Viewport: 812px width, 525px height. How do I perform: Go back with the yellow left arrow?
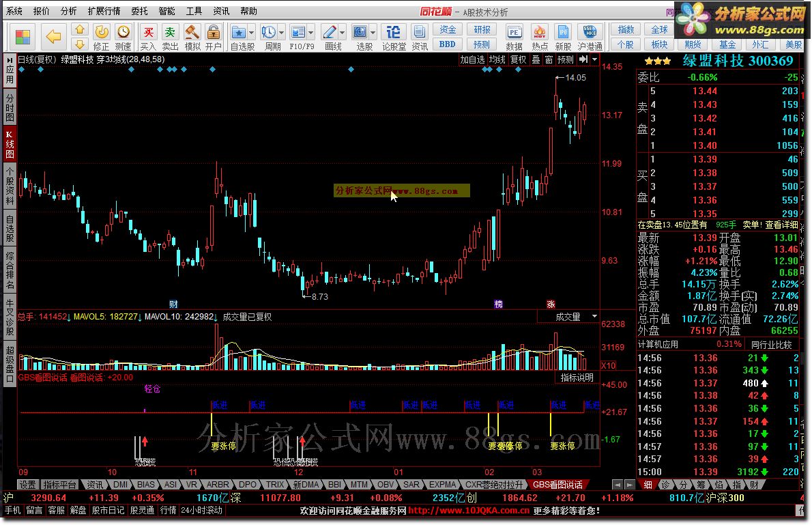click(53, 36)
